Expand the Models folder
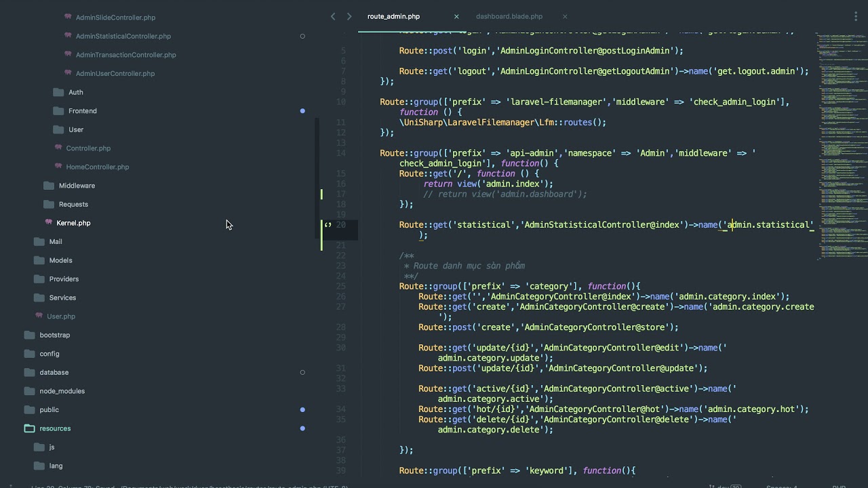 pyautogui.click(x=60, y=260)
